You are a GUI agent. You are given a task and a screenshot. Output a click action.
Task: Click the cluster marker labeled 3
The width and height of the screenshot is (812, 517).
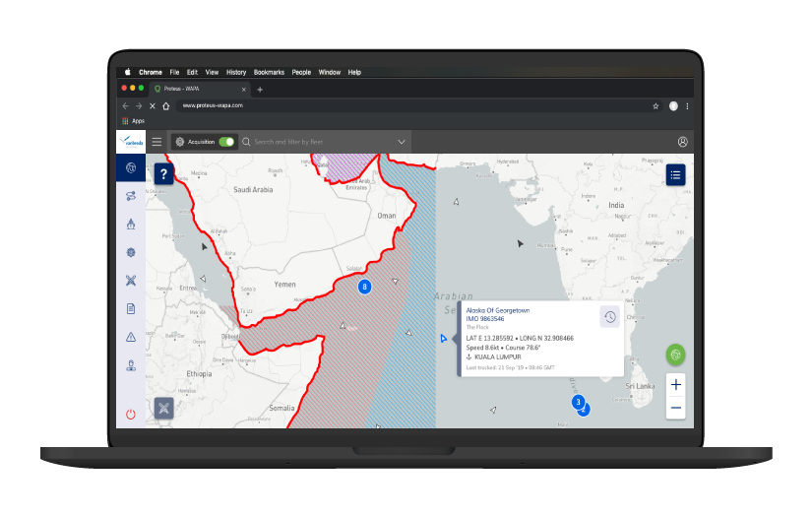tap(578, 402)
